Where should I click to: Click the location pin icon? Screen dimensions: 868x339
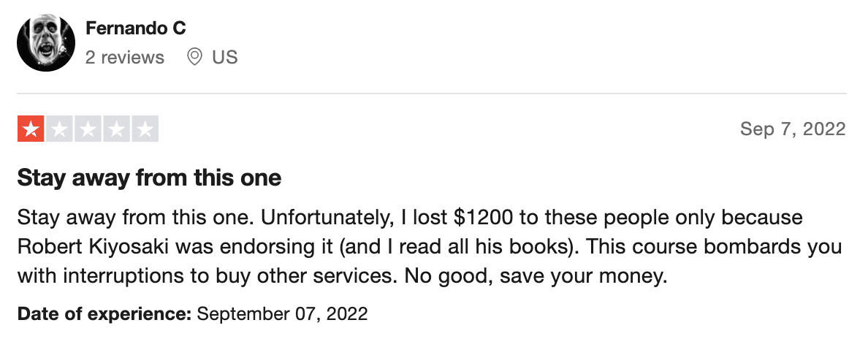tap(194, 56)
